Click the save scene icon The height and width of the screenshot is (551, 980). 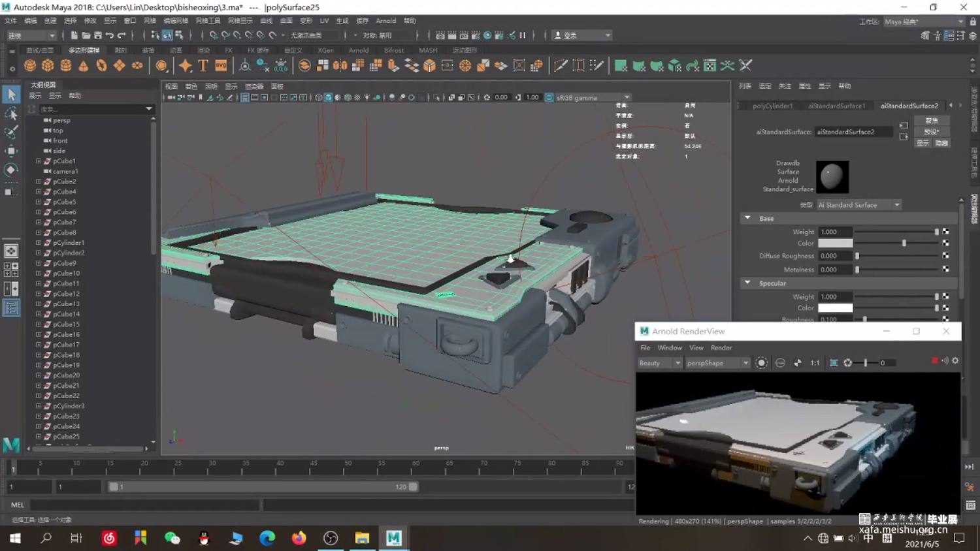tap(97, 35)
